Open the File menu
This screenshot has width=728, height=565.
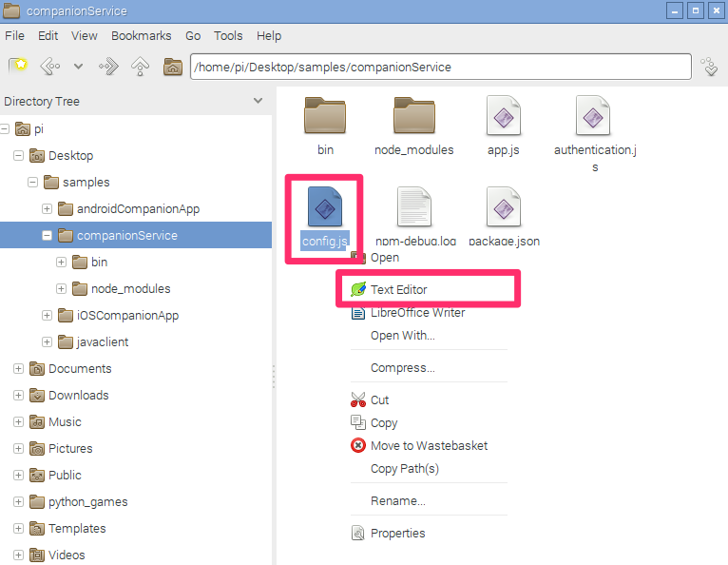point(15,36)
